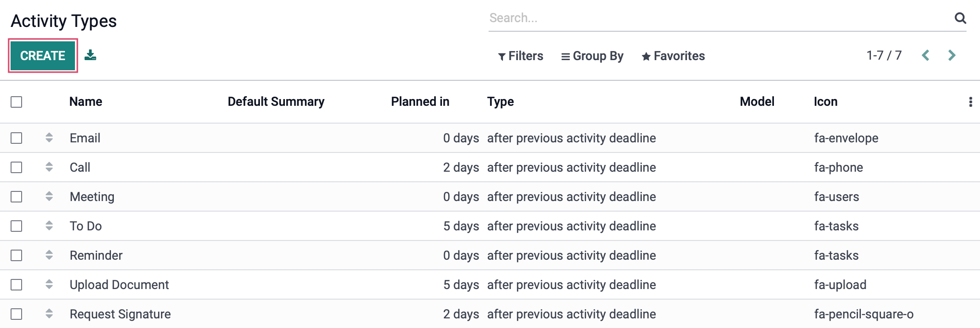Open the Reminder activity type
This screenshot has width=980, height=328.
96,255
